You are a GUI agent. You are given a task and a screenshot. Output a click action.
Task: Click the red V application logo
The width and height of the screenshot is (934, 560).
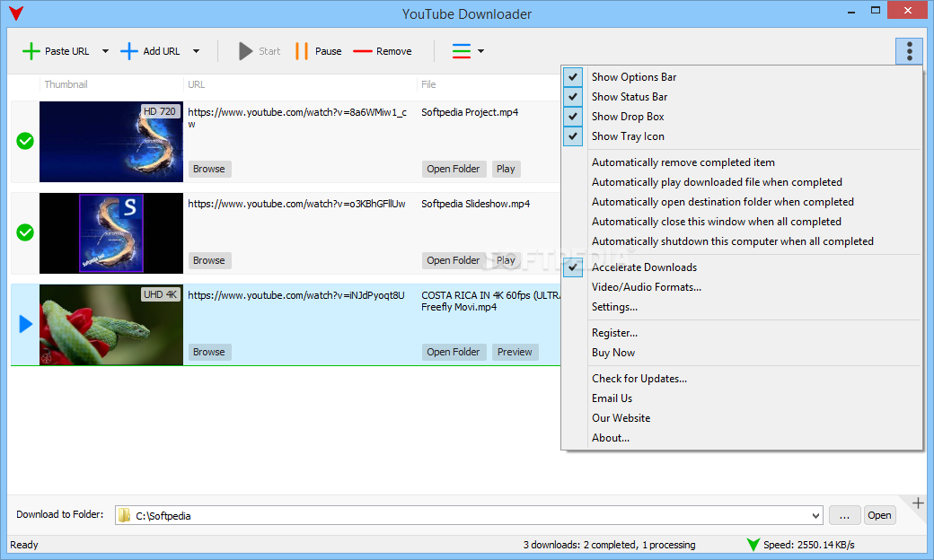tap(16, 13)
